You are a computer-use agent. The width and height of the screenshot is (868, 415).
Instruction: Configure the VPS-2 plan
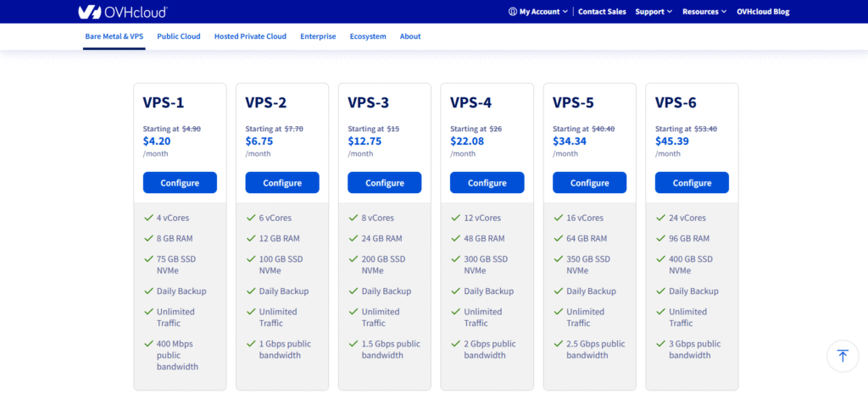coord(282,183)
